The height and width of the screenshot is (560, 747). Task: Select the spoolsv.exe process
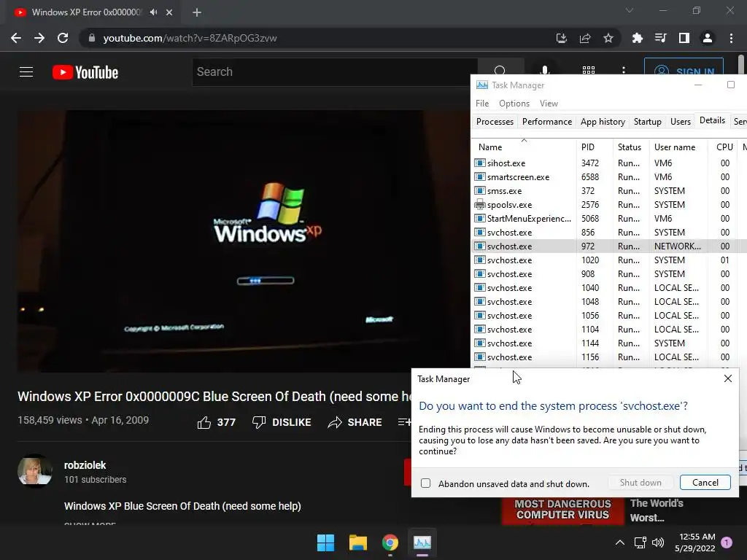coord(609,204)
